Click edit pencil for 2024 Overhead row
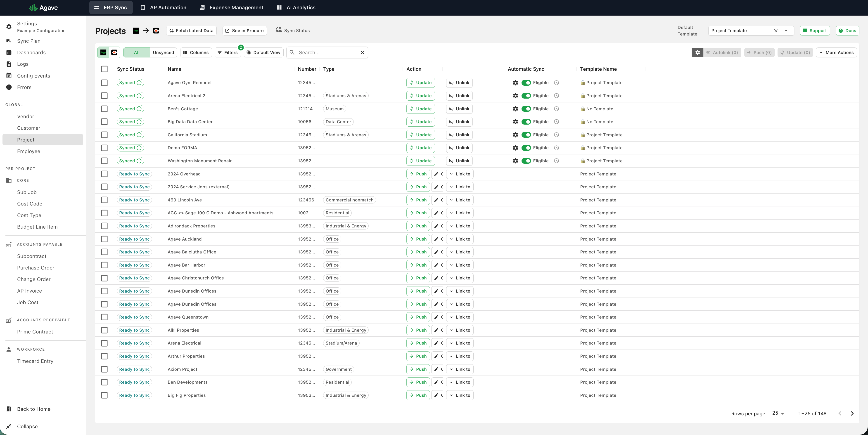The width and height of the screenshot is (868, 435). tap(436, 174)
